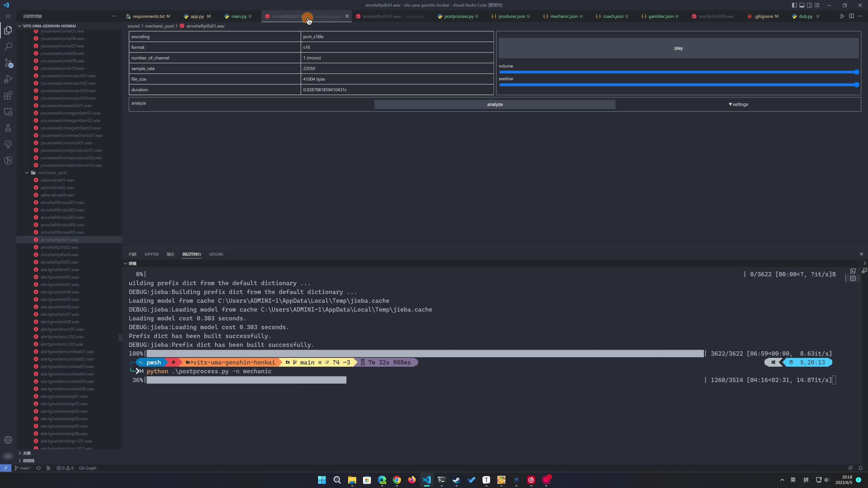The height and width of the screenshot is (488, 868).
Task: Open the Manage gear menu
Action: click(x=8, y=440)
